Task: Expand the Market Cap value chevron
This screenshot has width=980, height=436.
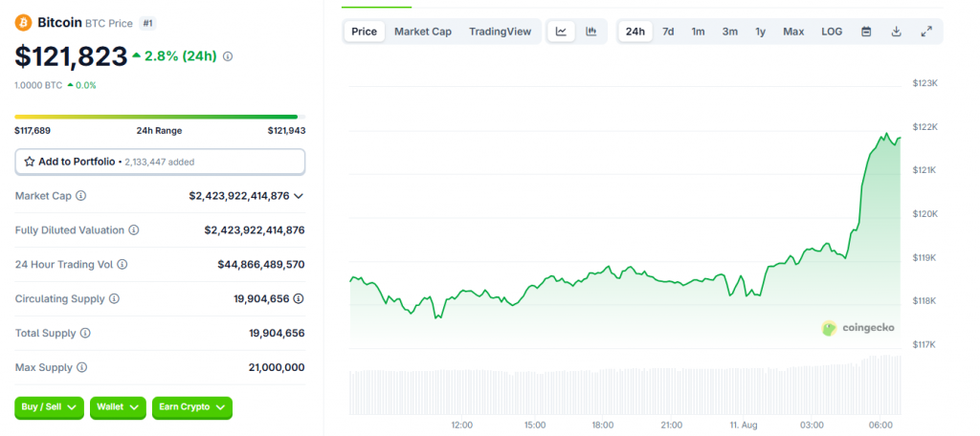Action: pos(299,195)
